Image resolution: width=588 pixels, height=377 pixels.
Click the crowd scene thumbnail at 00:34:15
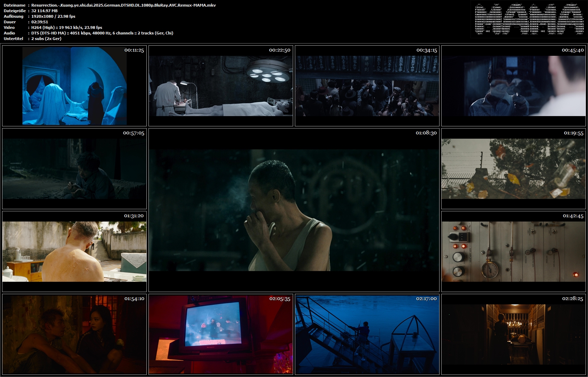pos(367,86)
